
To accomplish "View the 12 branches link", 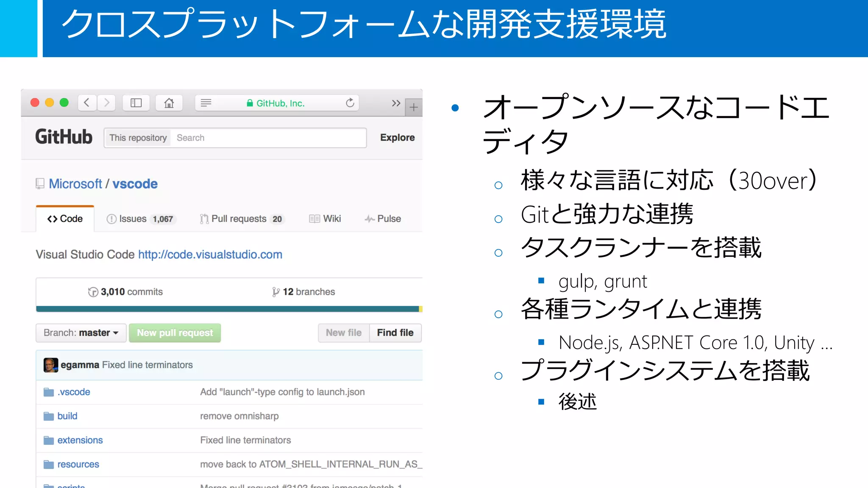I will (x=304, y=292).
